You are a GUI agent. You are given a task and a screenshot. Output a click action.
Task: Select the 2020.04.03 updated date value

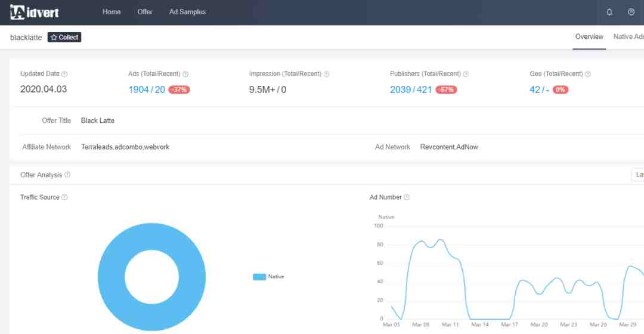44,89
